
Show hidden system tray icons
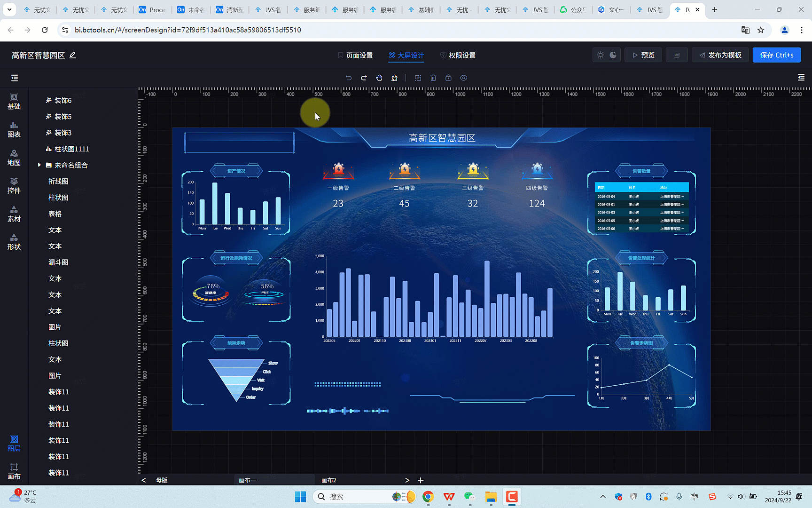(x=603, y=497)
